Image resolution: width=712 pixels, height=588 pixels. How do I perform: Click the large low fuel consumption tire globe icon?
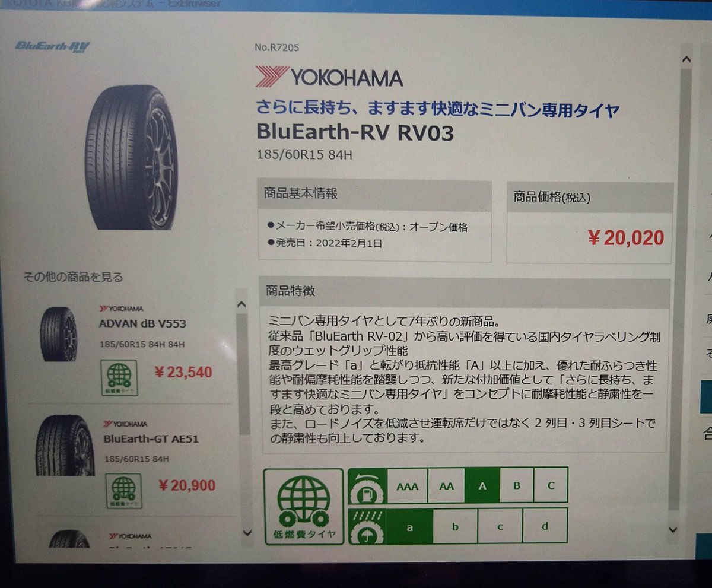pos(303,507)
